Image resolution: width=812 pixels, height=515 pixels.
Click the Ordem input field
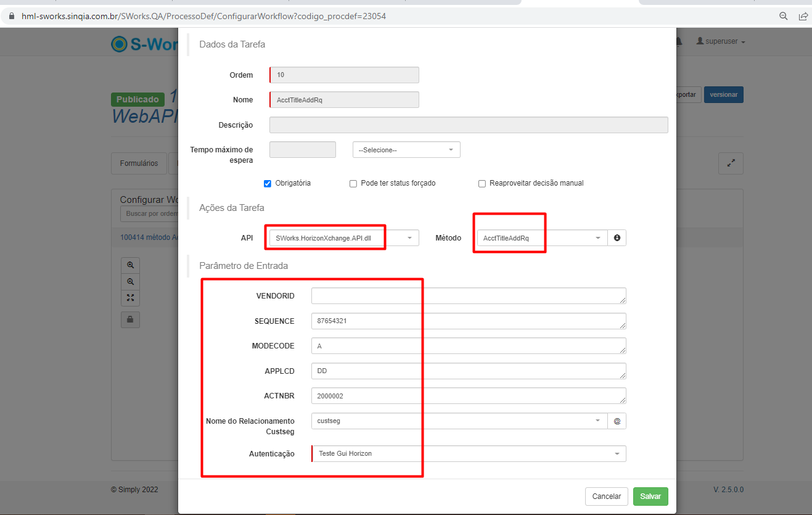(x=344, y=75)
